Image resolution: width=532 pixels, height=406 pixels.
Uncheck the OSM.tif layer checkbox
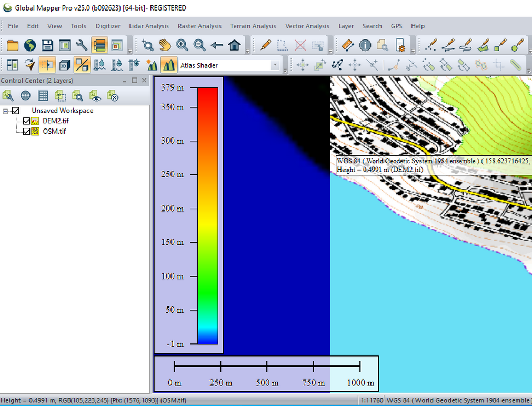pos(27,132)
